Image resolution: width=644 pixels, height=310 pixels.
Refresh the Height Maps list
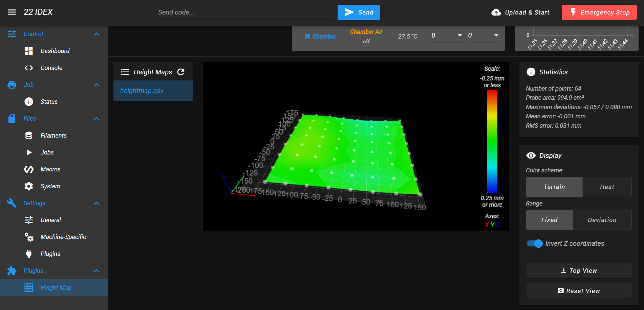coord(181,72)
